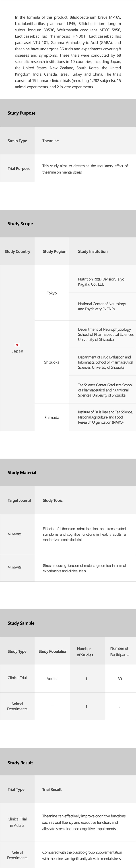Click the Tea Science Center institution entry
Image resolution: width=136 pixels, height=868 pixels.
click(x=105, y=390)
